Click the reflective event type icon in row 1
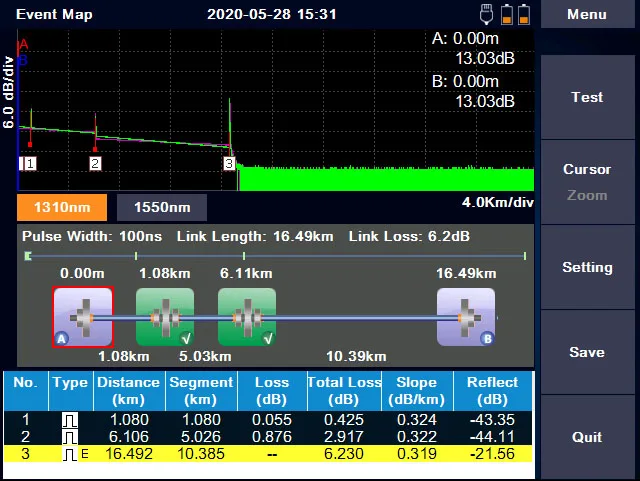Viewport: 640px width, 481px height. (x=70, y=421)
